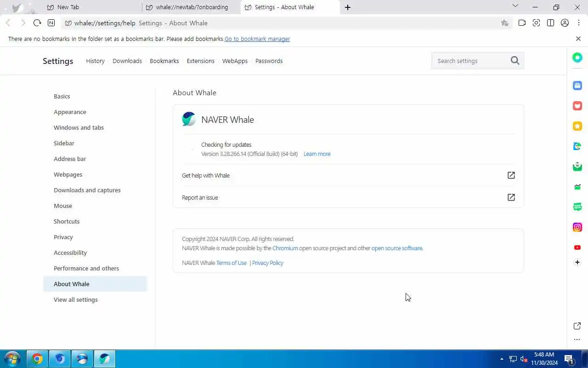This screenshot has width=588, height=368.
Task: Select Shortcuts settings category
Action: (x=67, y=221)
